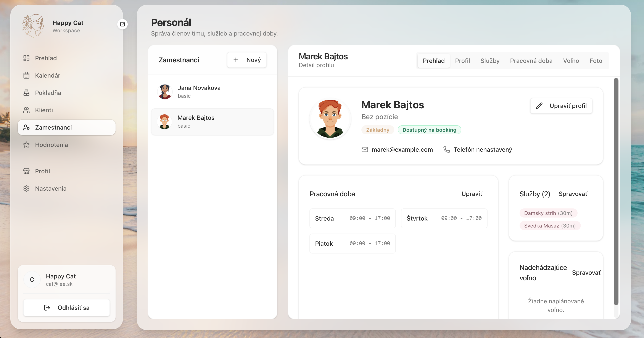Click the pencil icon on Upraviť profil
Screen dimensions: 644x338
click(x=539, y=106)
